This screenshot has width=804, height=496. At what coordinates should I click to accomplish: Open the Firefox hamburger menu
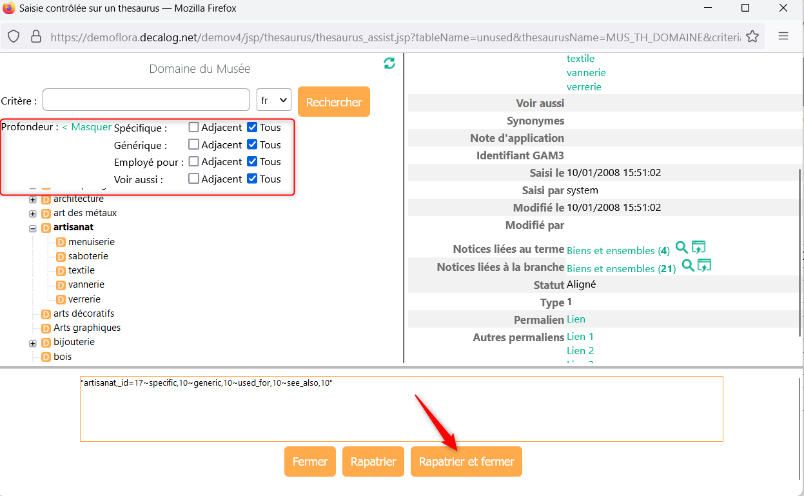(x=785, y=36)
